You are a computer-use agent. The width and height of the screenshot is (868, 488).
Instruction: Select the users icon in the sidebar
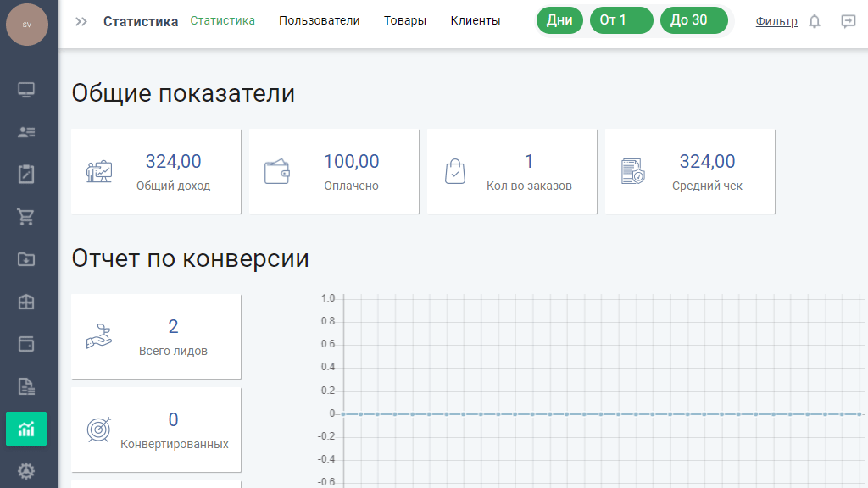pyautogui.click(x=26, y=132)
